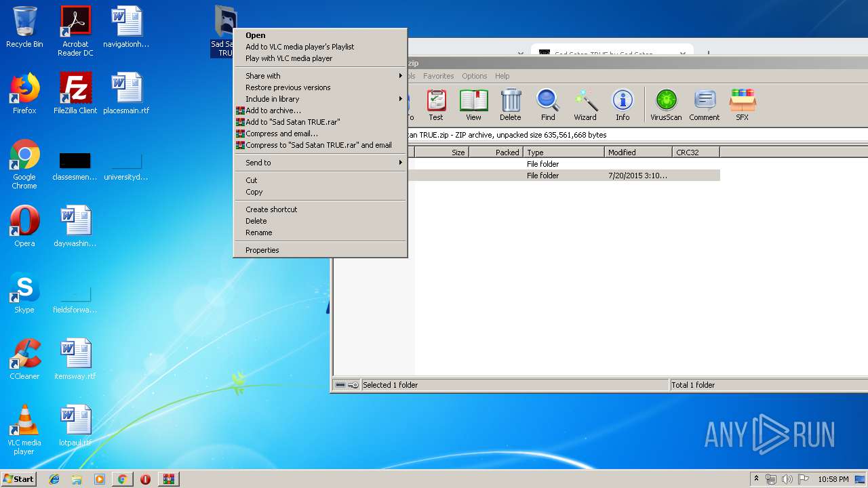Show archive Info in WinRAR

coord(623,105)
